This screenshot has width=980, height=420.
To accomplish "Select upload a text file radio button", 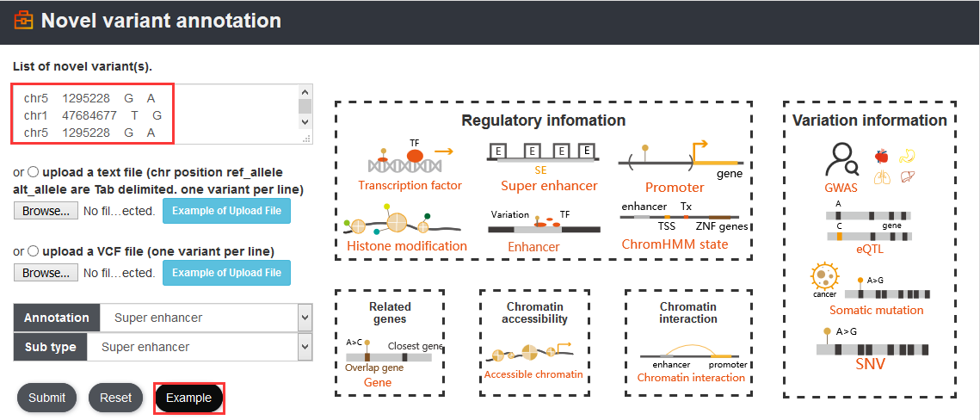I will point(33,172).
